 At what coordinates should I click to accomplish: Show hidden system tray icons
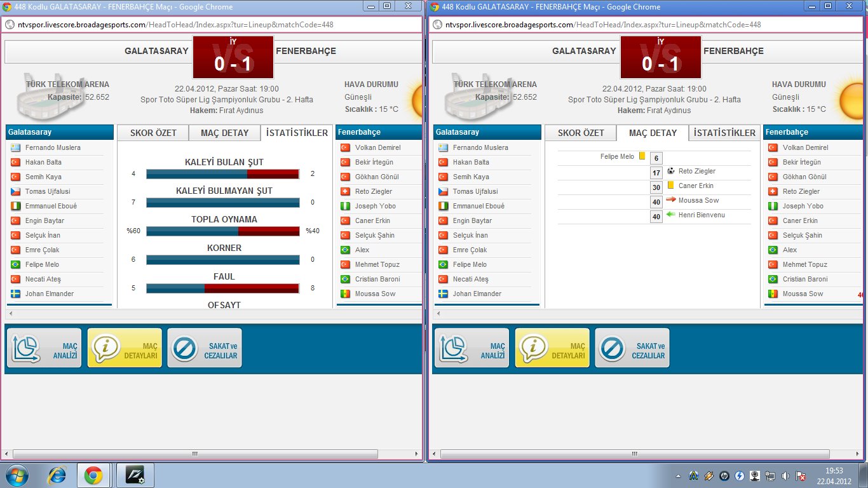point(679,475)
